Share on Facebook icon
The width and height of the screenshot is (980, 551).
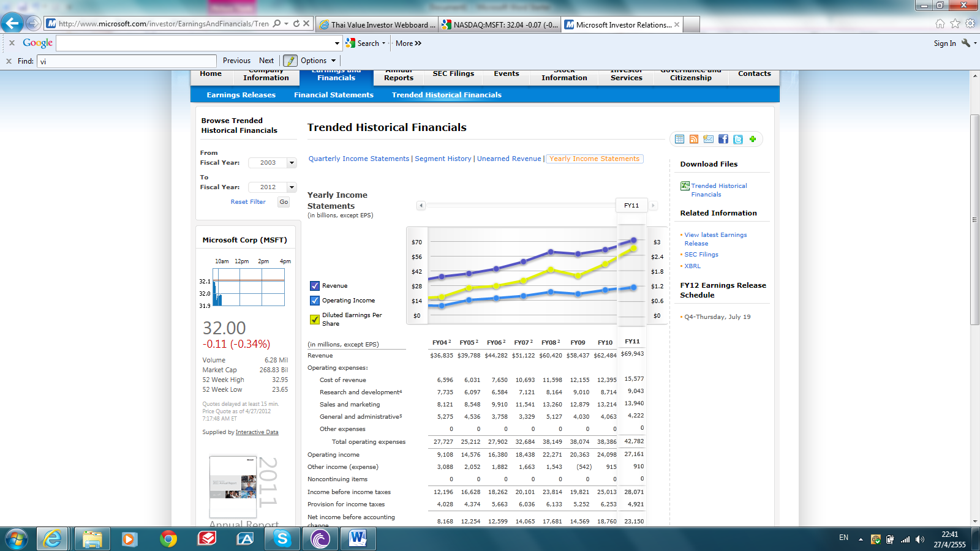point(723,140)
